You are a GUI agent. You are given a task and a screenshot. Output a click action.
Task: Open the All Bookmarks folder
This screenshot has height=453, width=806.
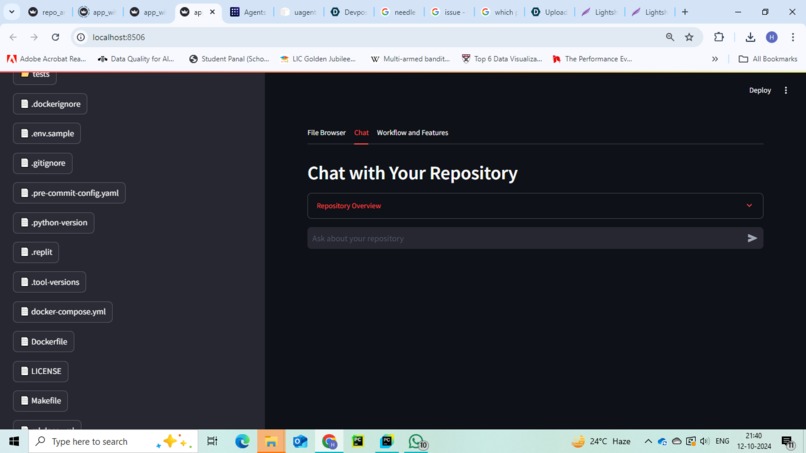tap(768, 59)
